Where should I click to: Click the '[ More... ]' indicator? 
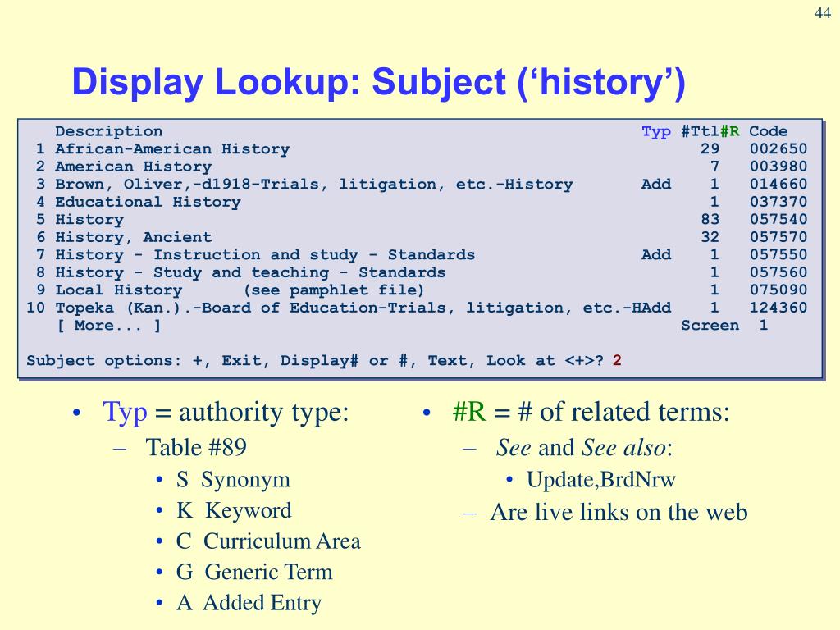pos(109,325)
